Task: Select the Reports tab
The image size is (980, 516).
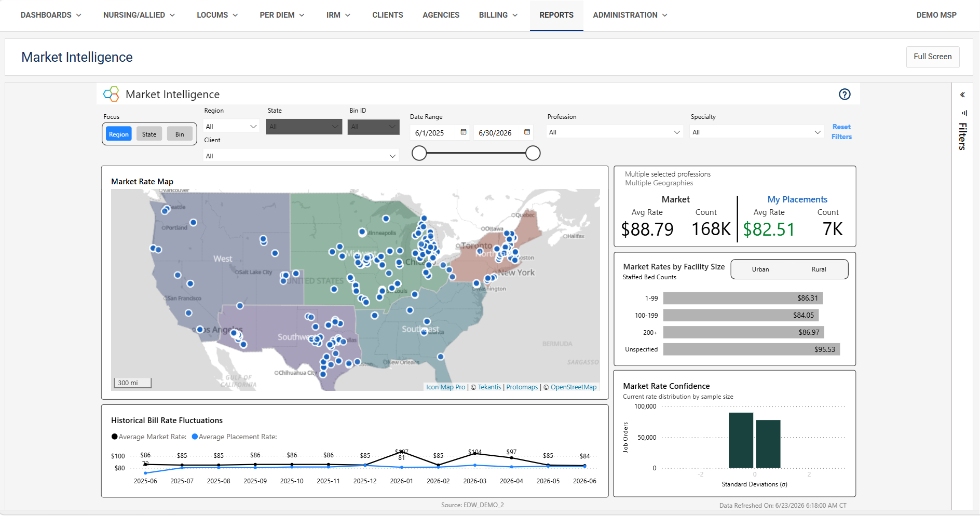Action: coord(556,15)
